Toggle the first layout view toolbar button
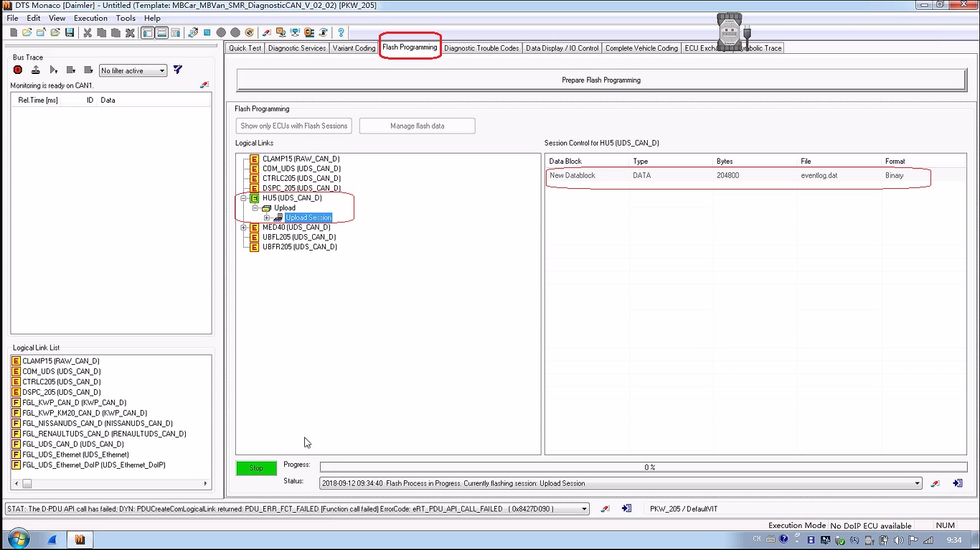Screen dimensions: 980x550 148,32
